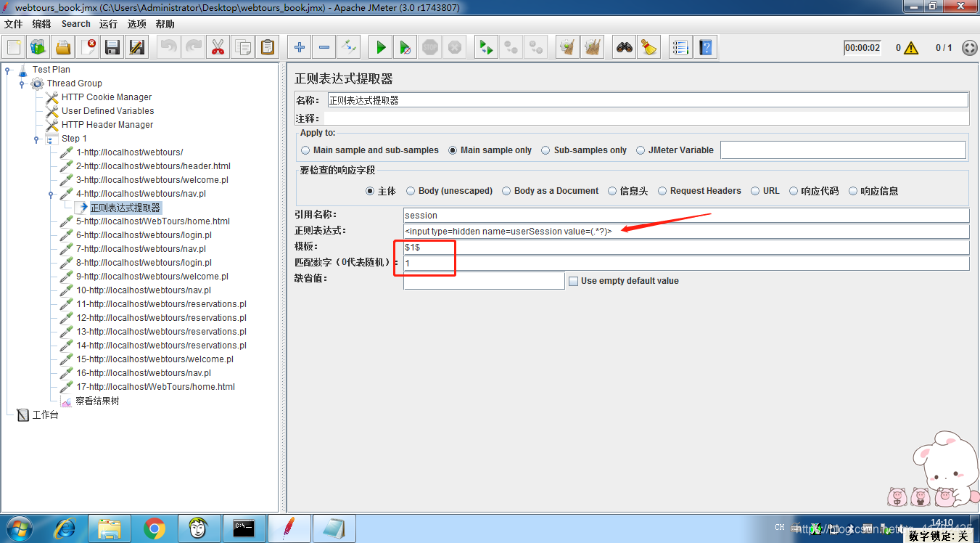This screenshot has width=980, height=543.
Task: Open the 运行 menu
Action: (x=109, y=24)
